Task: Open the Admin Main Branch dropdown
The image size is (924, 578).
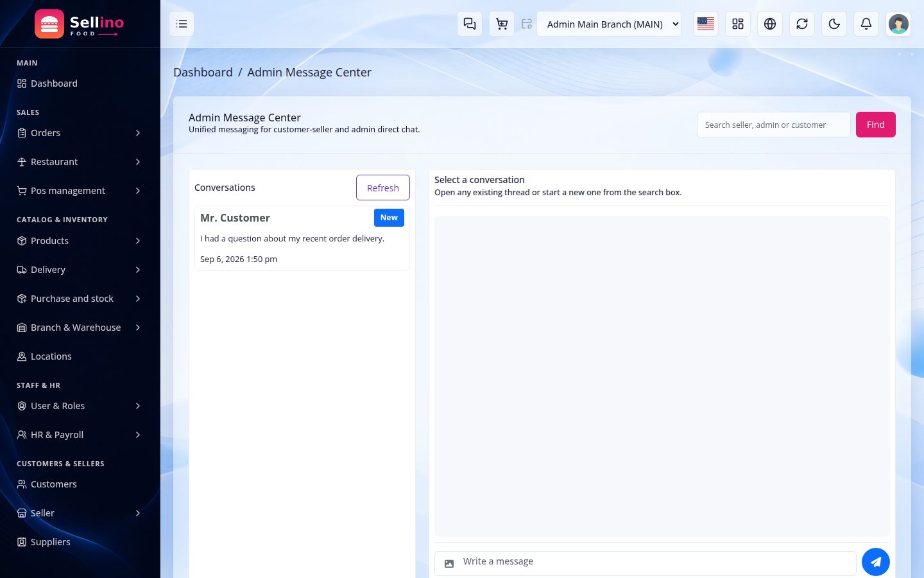Action: point(609,24)
